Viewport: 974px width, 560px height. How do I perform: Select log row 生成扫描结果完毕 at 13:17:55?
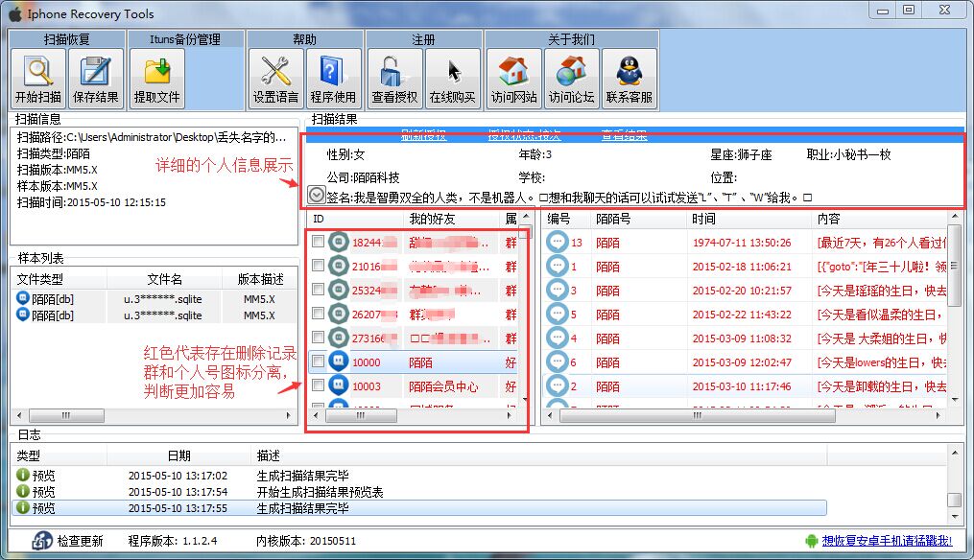point(419,508)
